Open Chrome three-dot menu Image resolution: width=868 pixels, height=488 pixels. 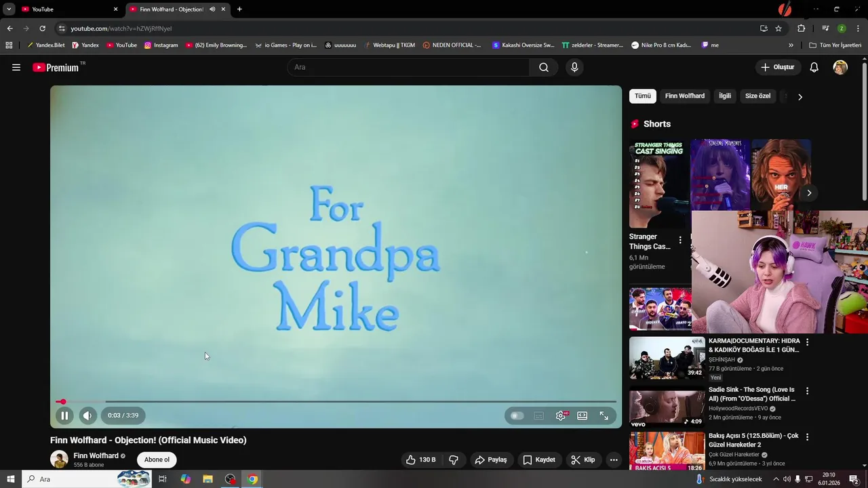858,28
